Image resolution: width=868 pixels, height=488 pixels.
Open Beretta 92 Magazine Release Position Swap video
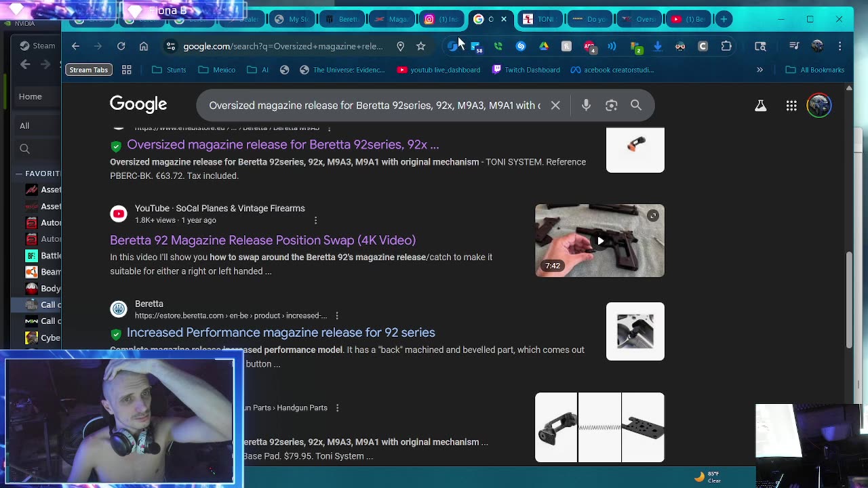[x=262, y=240]
